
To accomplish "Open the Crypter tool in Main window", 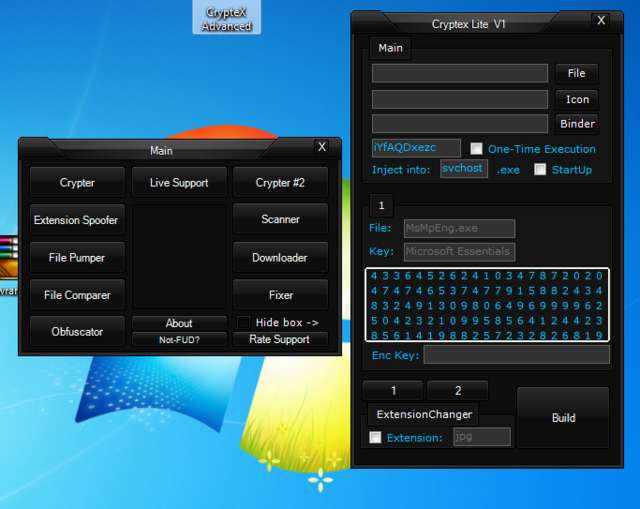I will pyautogui.click(x=77, y=182).
